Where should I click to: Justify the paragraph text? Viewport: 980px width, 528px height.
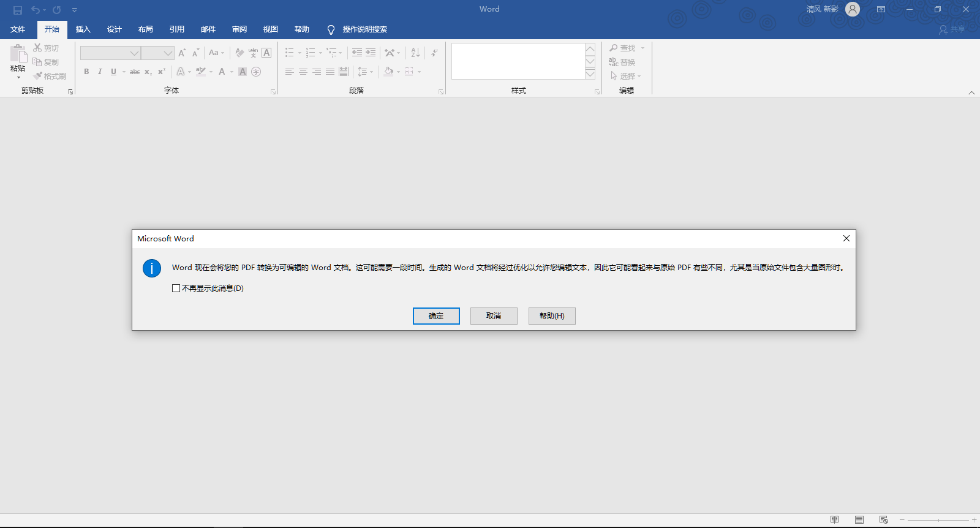(330, 72)
